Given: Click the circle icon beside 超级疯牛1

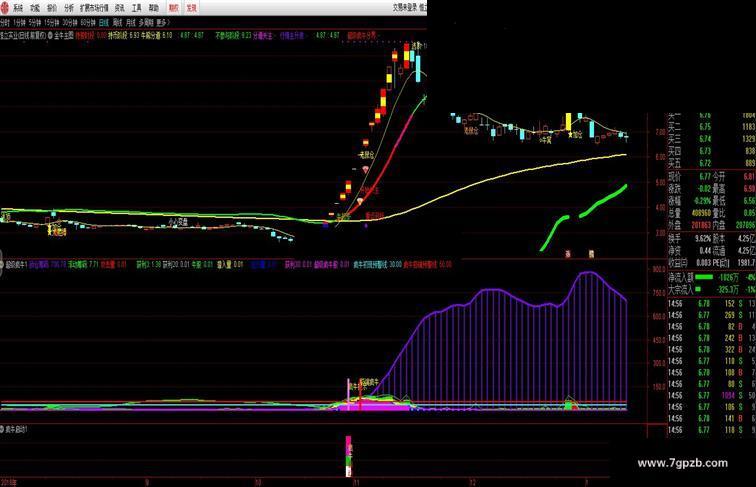Looking at the screenshot, I should click(x=1, y=264).
